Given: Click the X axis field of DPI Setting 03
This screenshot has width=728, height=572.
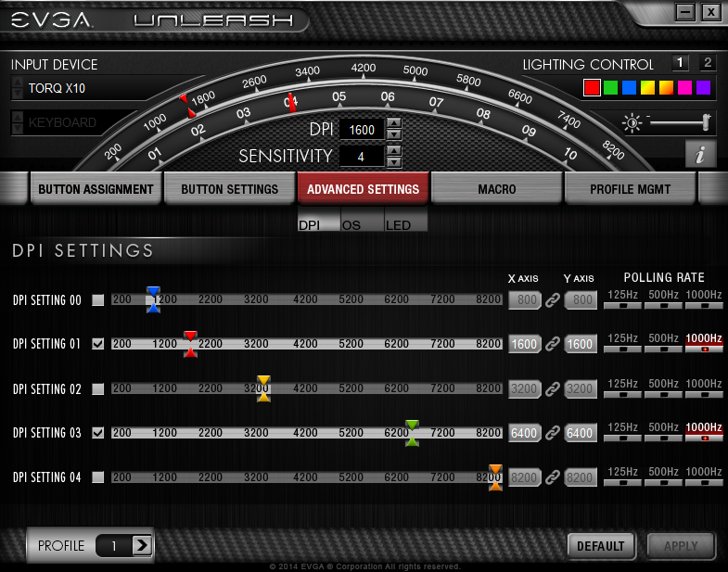Looking at the screenshot, I should click(525, 433).
